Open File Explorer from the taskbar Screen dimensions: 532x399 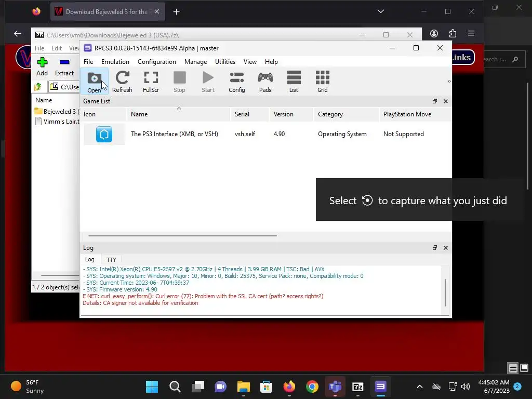(243, 387)
